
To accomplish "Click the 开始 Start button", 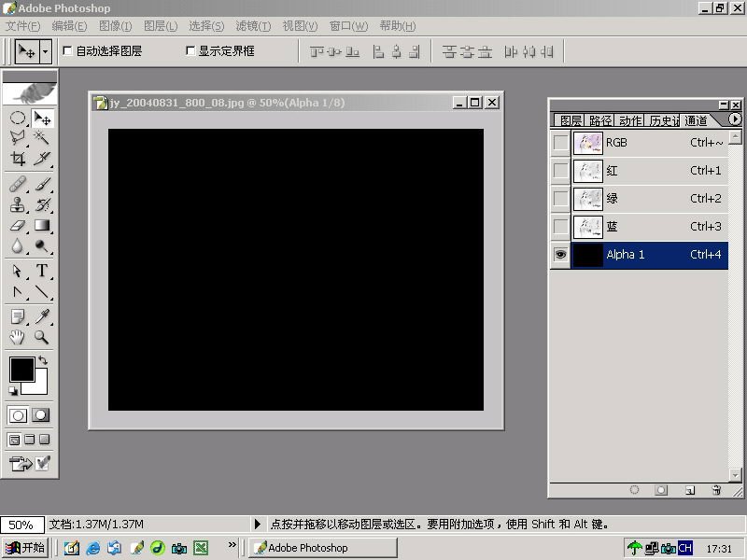I will pos(25,548).
